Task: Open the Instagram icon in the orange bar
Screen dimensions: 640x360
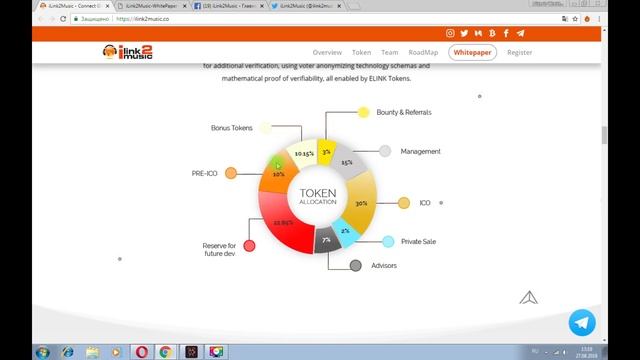Action: [450, 33]
